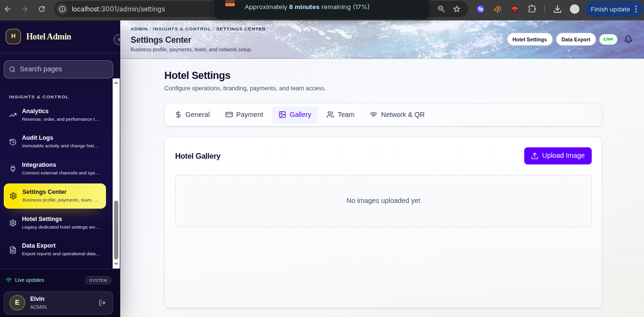644x317 pixels.
Task: Click the notification bell icon
Action: click(628, 39)
